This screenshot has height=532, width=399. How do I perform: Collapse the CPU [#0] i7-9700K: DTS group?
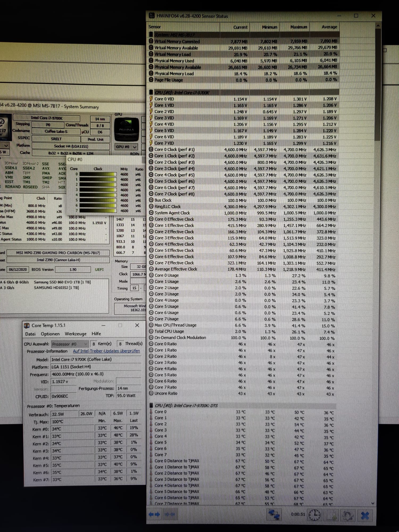tap(151, 405)
